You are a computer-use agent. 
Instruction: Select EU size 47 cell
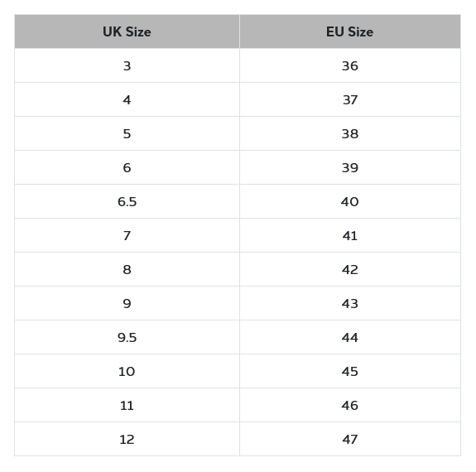pos(350,439)
